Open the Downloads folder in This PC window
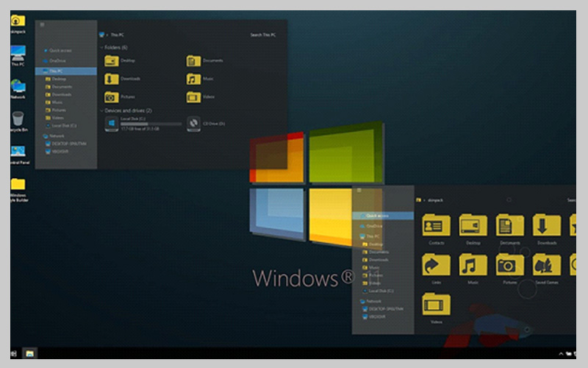588x368 pixels. point(112,79)
